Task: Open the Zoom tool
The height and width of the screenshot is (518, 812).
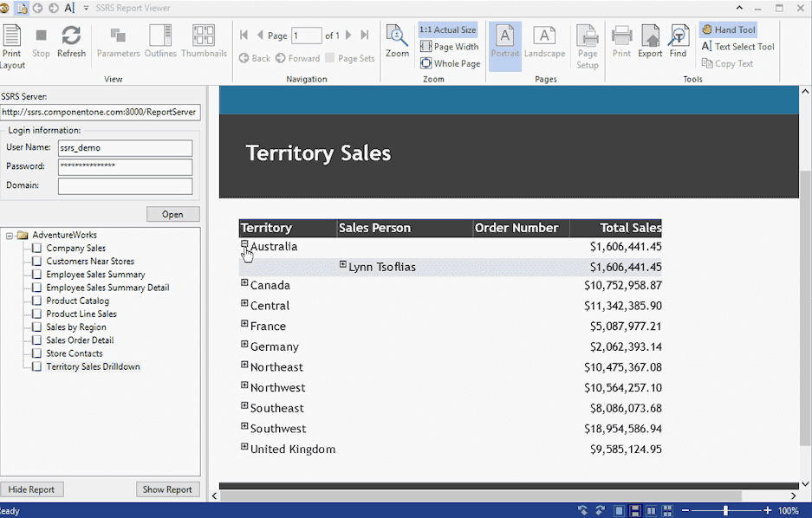Action: coord(397,42)
